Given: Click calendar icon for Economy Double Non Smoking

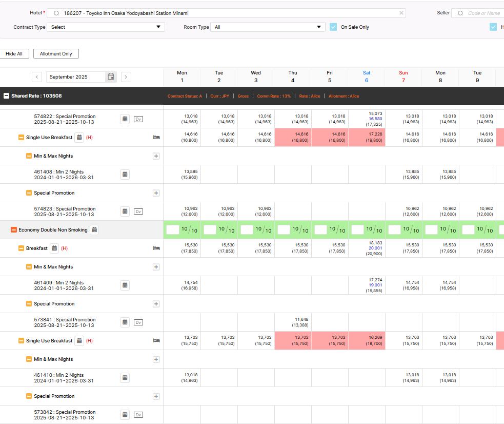Looking at the screenshot, I should pyautogui.click(x=94, y=230).
